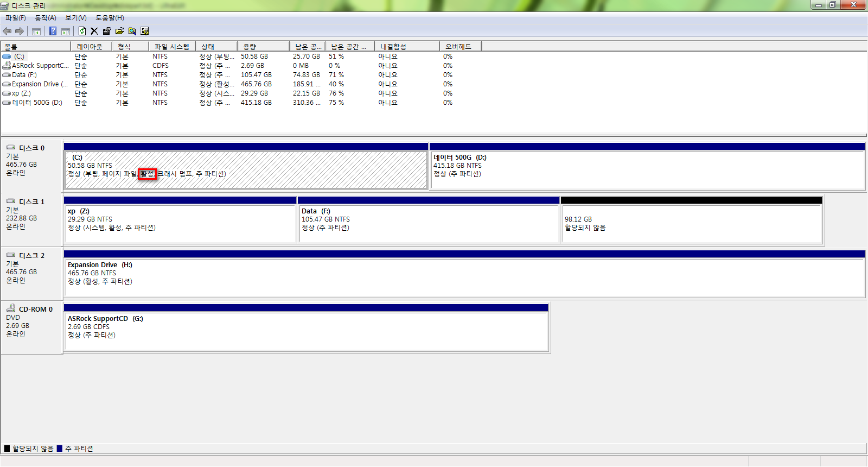Screen dimensions: 868x467
Task: Click the Delete (X) toolbar icon
Action: point(94,31)
